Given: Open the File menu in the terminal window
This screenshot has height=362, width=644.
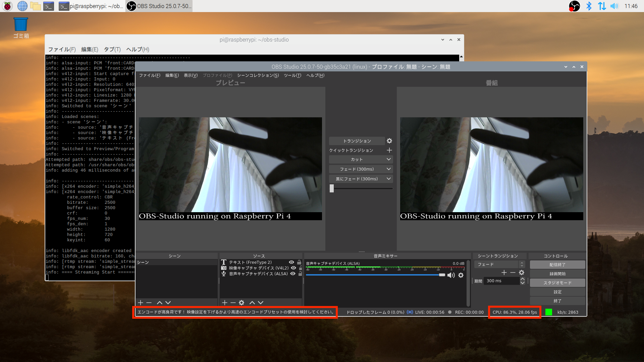Looking at the screenshot, I should 62,49.
